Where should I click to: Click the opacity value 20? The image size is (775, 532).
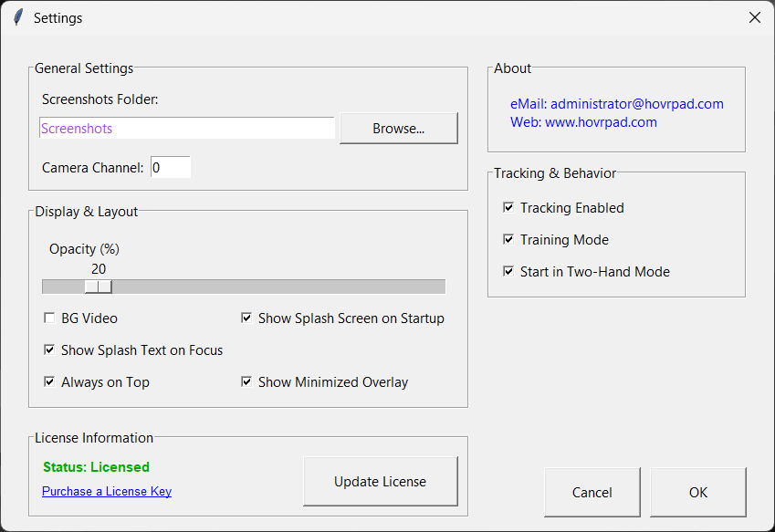[x=99, y=268]
